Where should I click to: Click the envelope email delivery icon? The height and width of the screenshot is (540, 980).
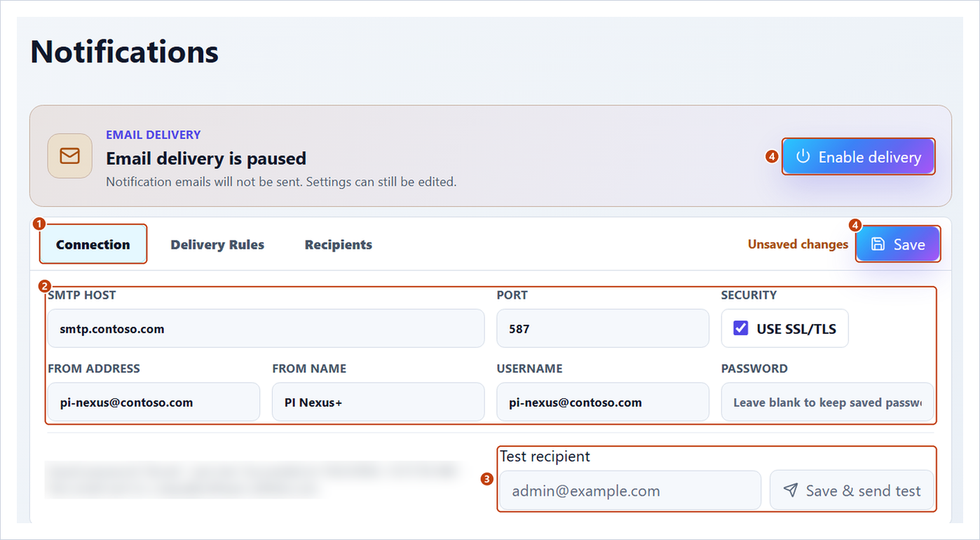[x=69, y=156]
